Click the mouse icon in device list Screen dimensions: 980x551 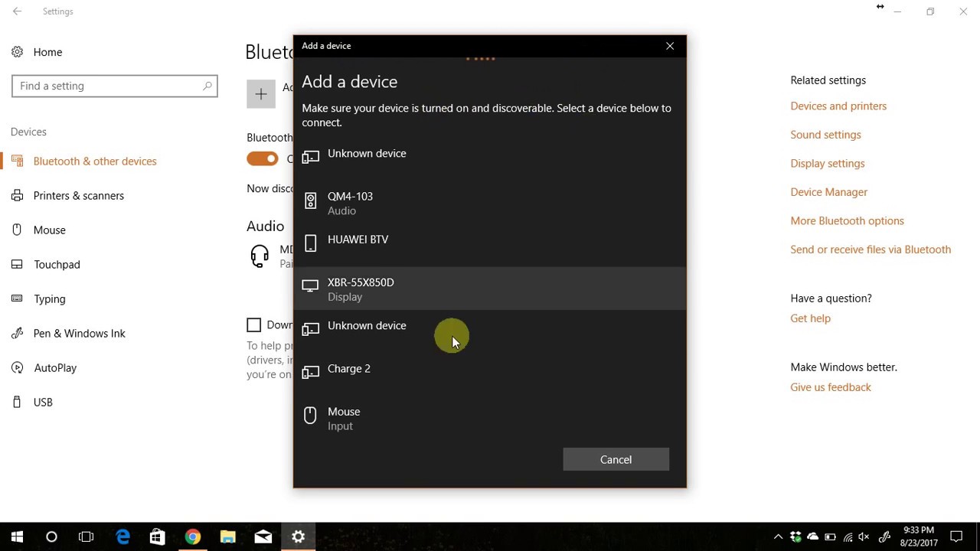point(310,415)
